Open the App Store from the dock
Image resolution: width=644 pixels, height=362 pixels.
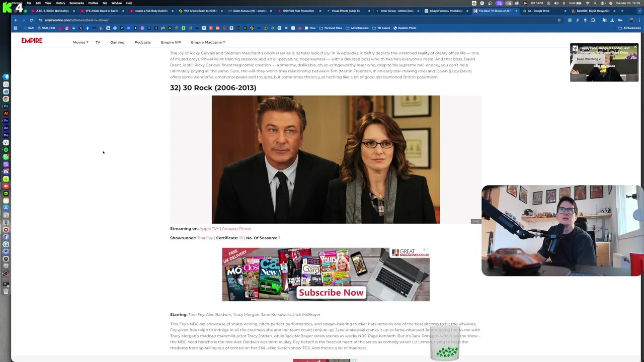tap(6, 208)
